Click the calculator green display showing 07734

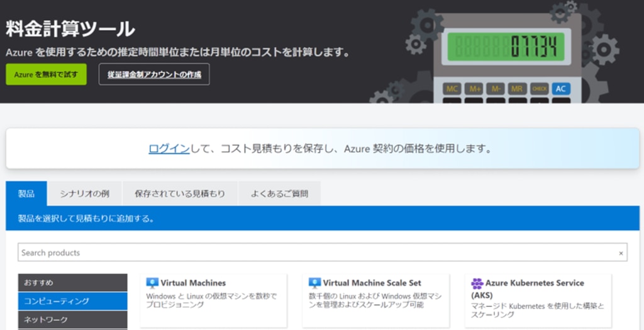click(506, 47)
